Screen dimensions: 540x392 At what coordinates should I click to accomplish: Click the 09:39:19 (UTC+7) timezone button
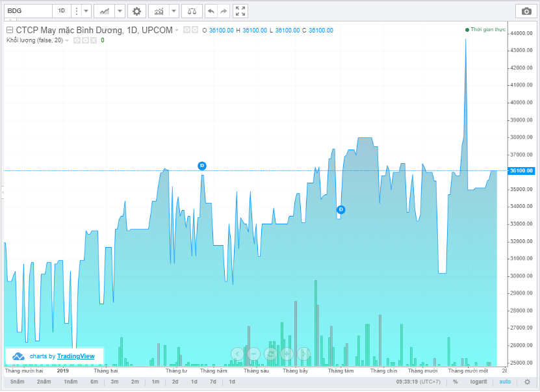(x=418, y=382)
